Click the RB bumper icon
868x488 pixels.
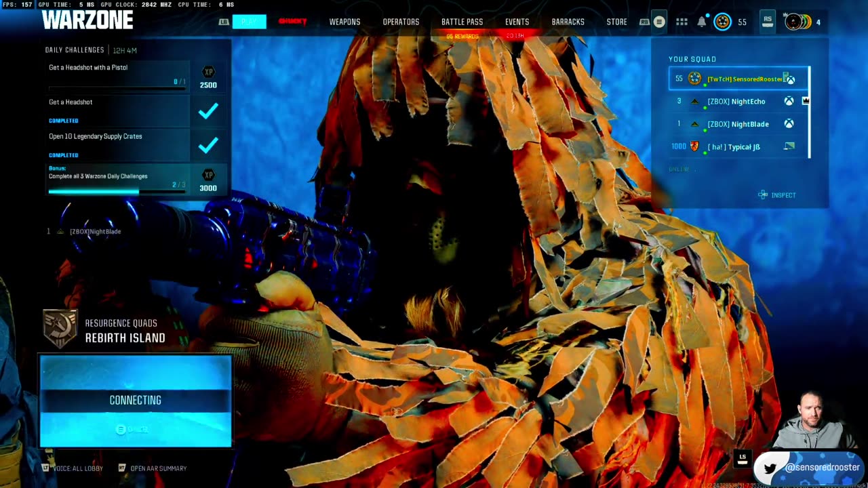(x=644, y=22)
